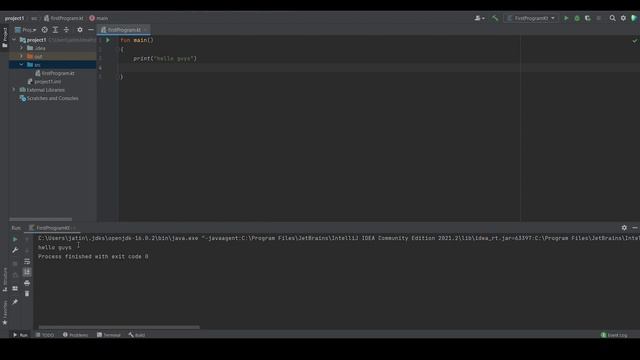Clear console output with trash icon
The image size is (640, 360).
point(27,293)
